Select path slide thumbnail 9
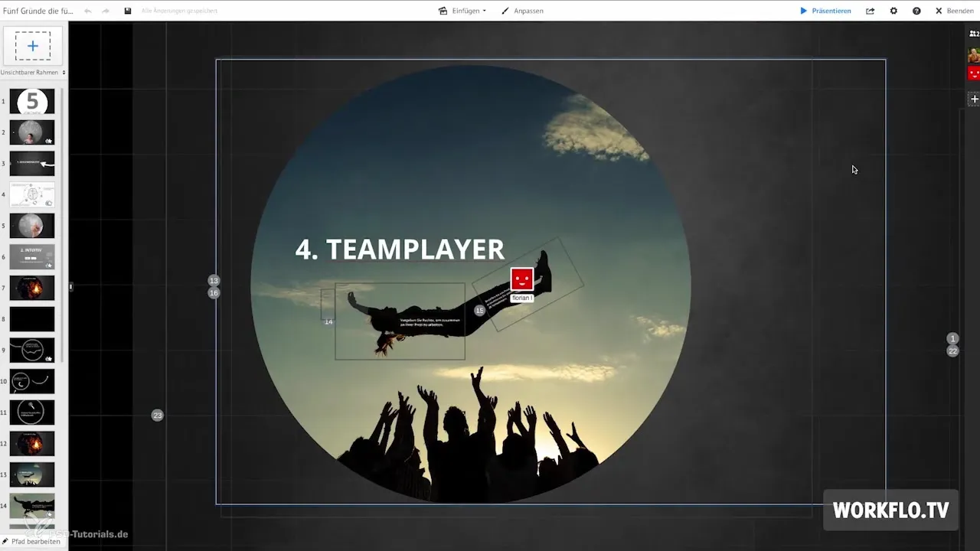 (32, 350)
